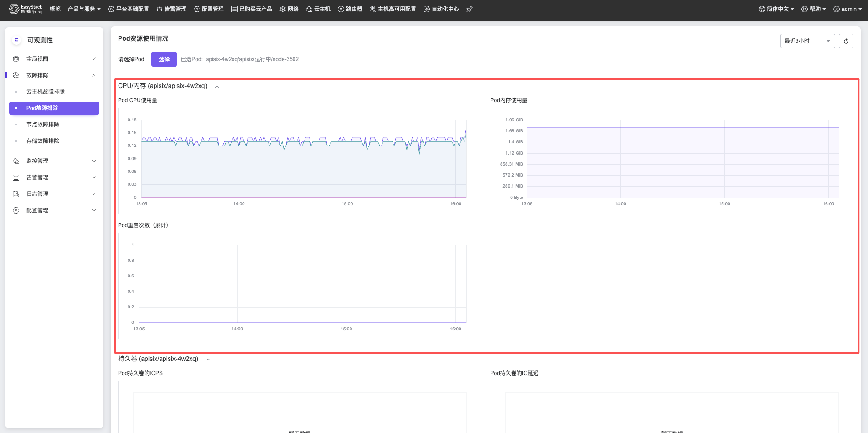868x433 pixels.
Task: Open the admin account dropdown arrow
Action: (860, 9)
